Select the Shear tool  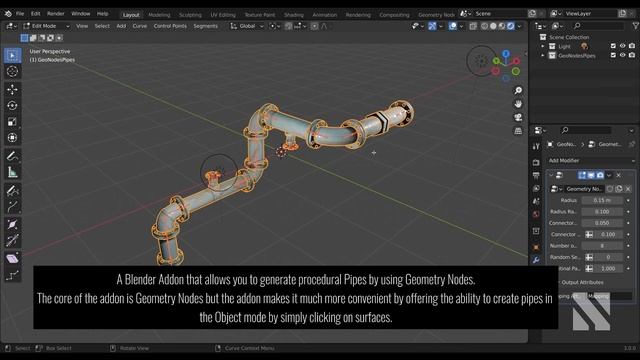(12, 258)
